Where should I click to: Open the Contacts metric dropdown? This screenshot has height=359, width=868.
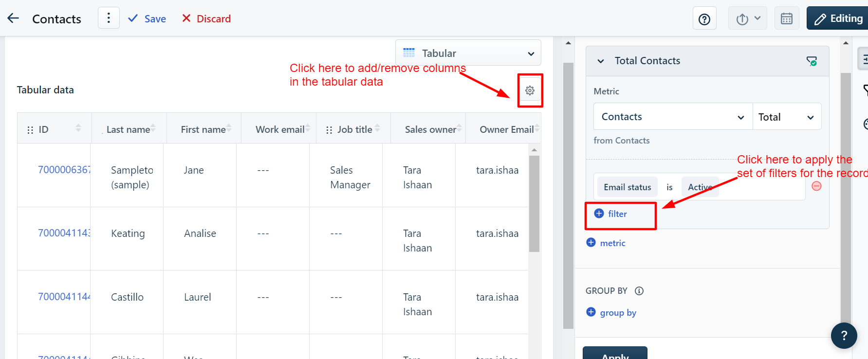tap(673, 117)
